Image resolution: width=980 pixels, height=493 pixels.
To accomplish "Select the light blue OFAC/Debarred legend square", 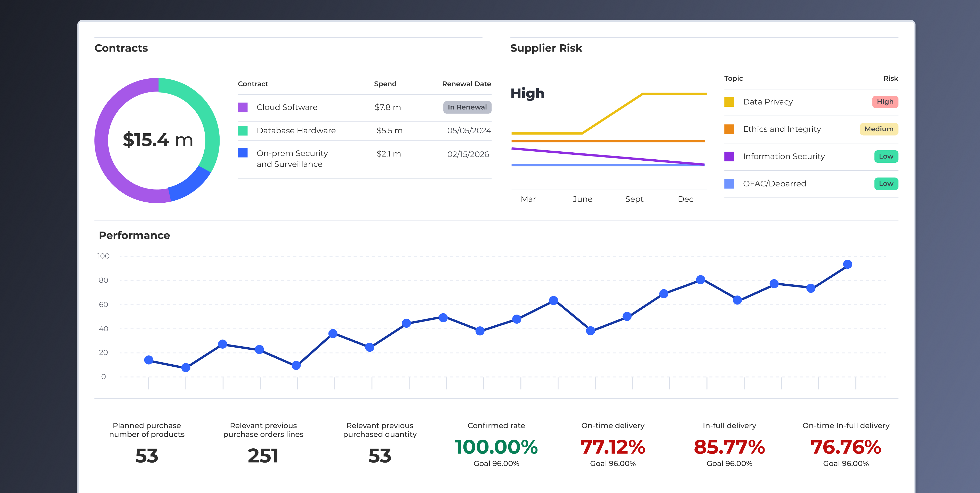I will point(730,184).
